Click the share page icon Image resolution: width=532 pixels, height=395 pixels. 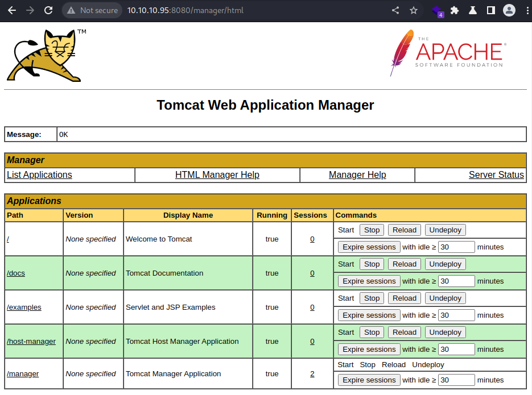coord(395,10)
